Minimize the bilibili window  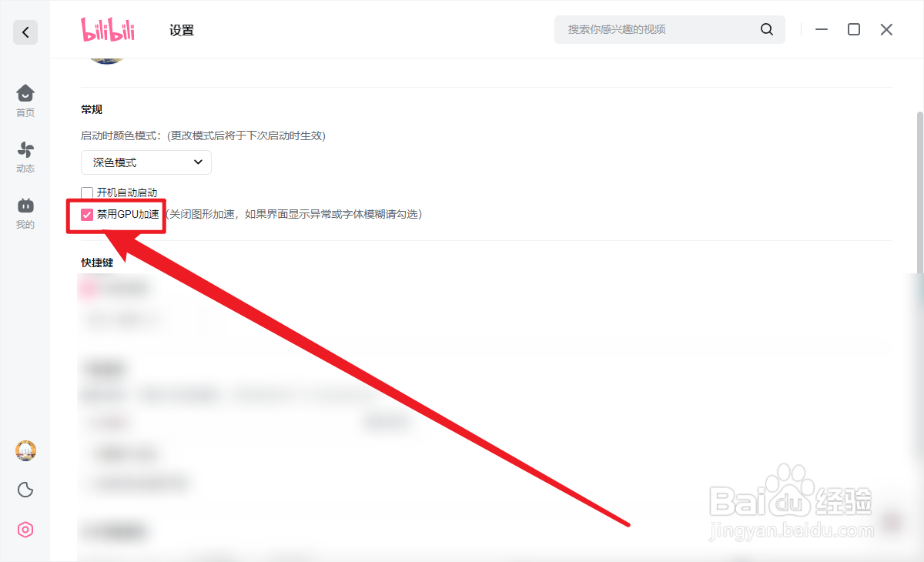coord(822,29)
